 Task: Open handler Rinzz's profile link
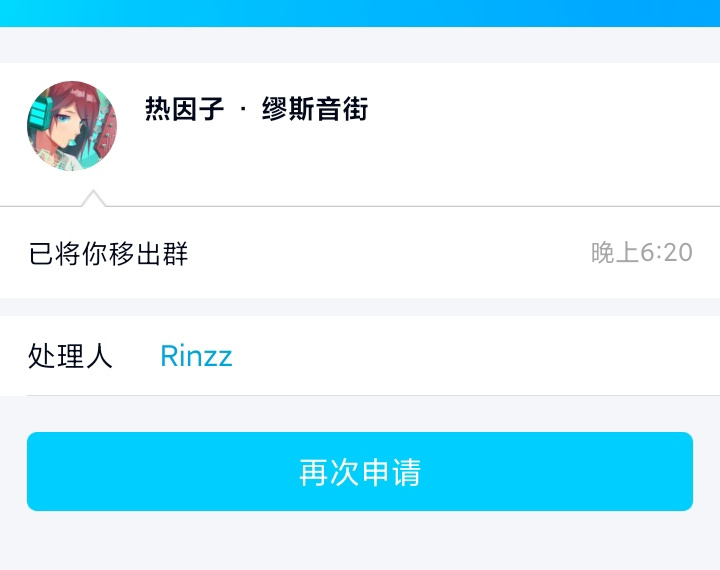(197, 356)
